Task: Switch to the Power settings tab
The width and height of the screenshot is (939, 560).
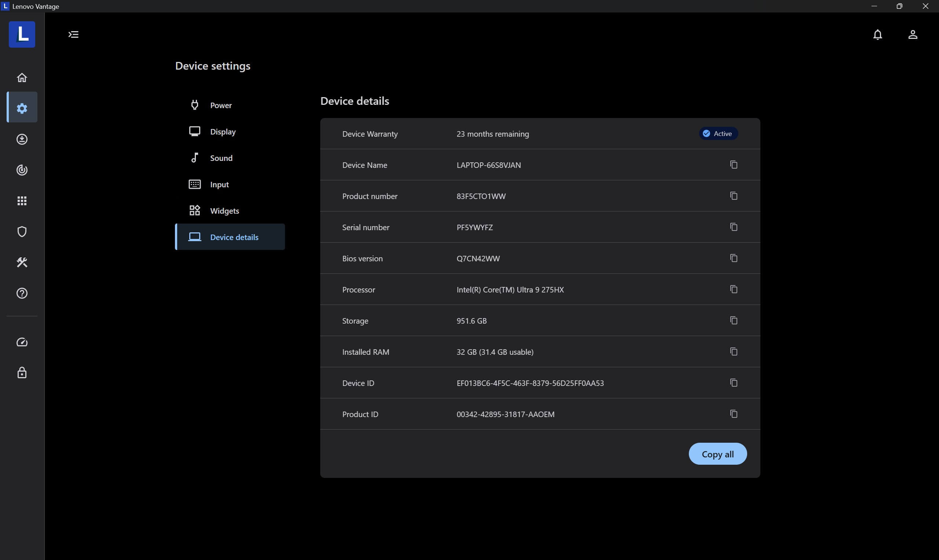Action: (x=221, y=105)
